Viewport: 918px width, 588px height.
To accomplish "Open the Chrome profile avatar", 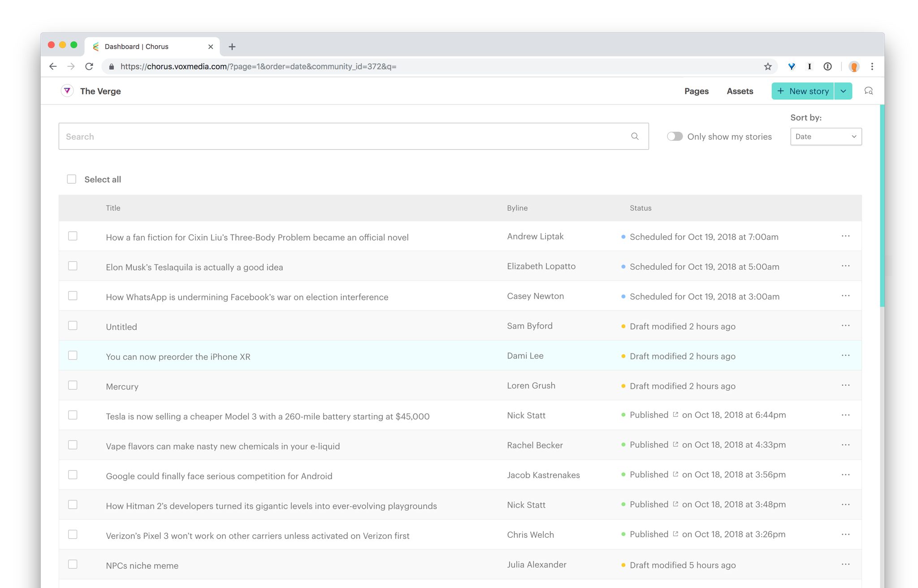I will [854, 66].
